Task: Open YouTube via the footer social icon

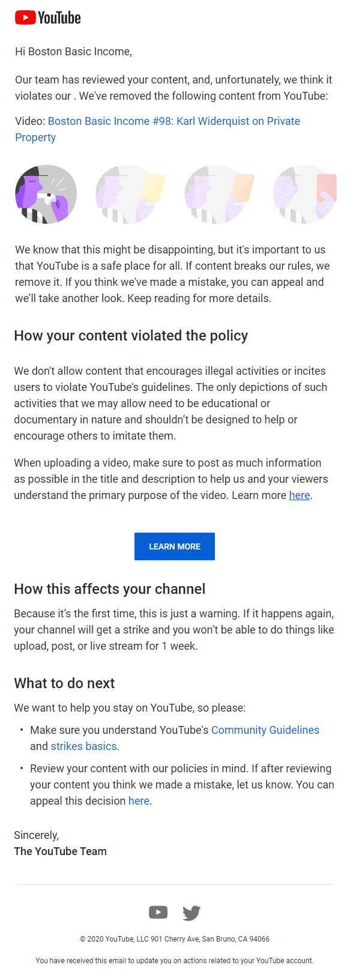Action: coord(158,912)
